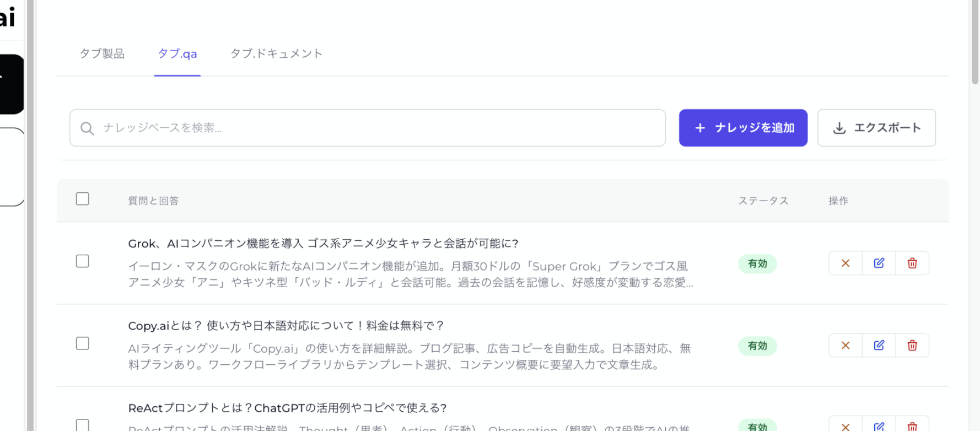Click the 質問と回答 column header
Viewport: 980px width, 431px height.
pyautogui.click(x=154, y=201)
